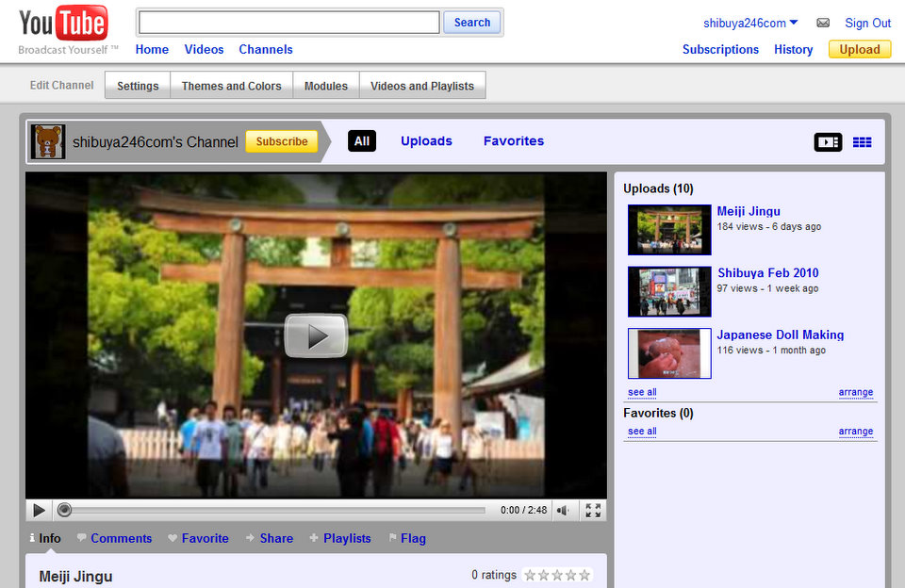
Task: Click Meiji Jingu video title link
Action: [x=748, y=211]
